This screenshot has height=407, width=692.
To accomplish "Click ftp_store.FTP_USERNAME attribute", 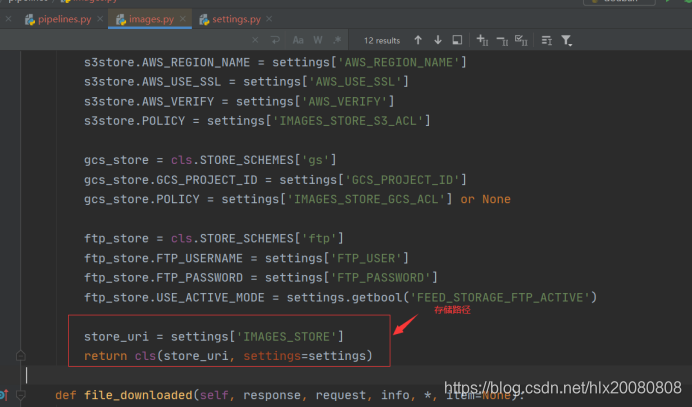I will (x=163, y=258).
